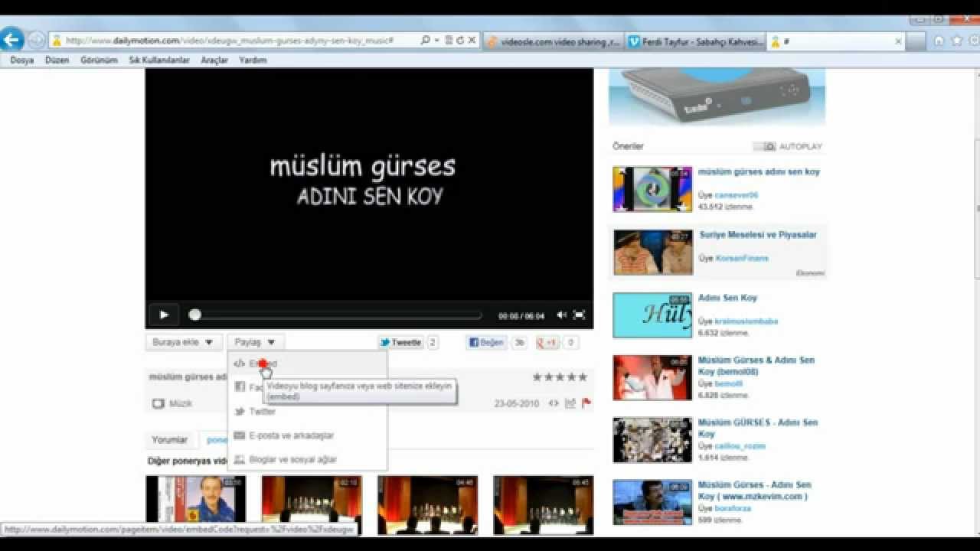Seek the video progress bar
This screenshot has width=980, height=551.
pyautogui.click(x=336, y=315)
